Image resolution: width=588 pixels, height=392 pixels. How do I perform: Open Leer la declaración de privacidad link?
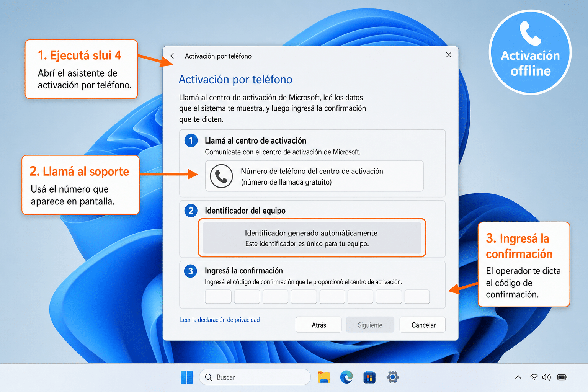pyautogui.click(x=220, y=320)
